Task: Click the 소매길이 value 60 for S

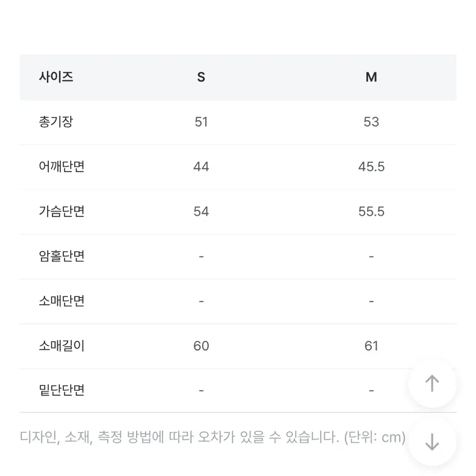Action: [201, 346]
